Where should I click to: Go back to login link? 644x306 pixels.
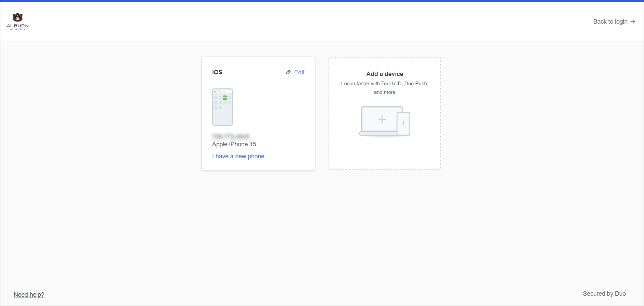(x=614, y=22)
